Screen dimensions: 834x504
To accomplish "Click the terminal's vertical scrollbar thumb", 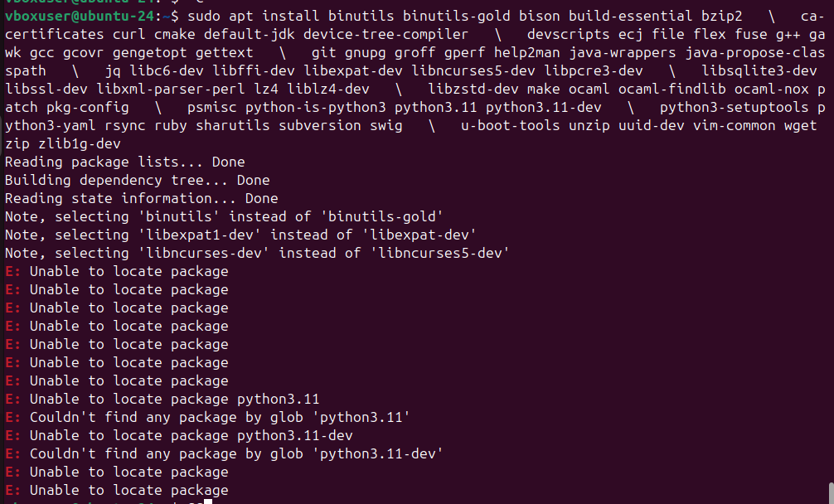I will pyautogui.click(x=830, y=491).
